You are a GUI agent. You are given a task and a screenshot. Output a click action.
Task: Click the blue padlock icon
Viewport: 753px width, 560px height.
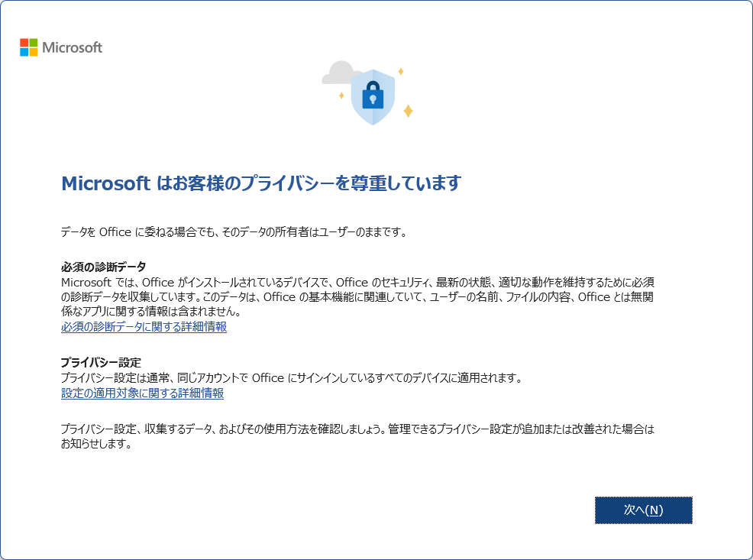373,94
